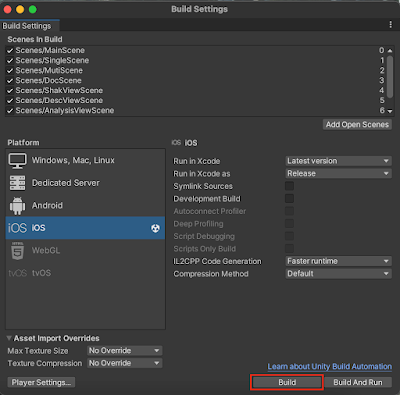Viewport: 400px width, 395px height.
Task: Toggle the Scenes/DocScene checkbox
Action: click(x=10, y=81)
